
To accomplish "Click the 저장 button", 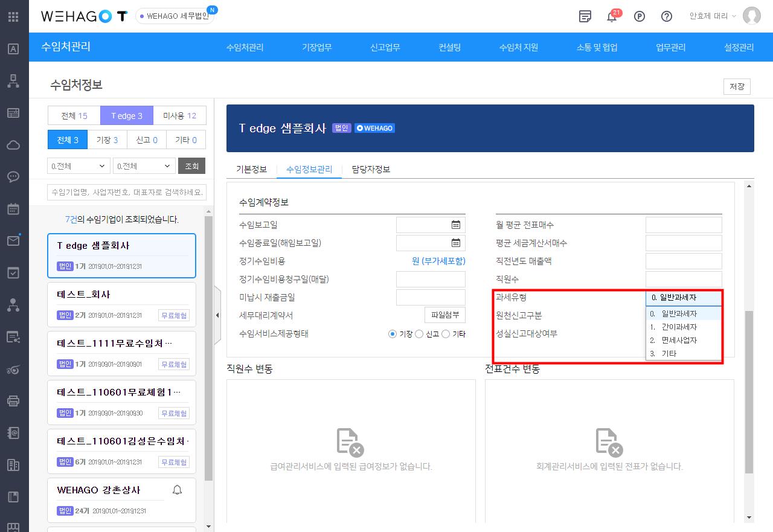I will tap(736, 86).
